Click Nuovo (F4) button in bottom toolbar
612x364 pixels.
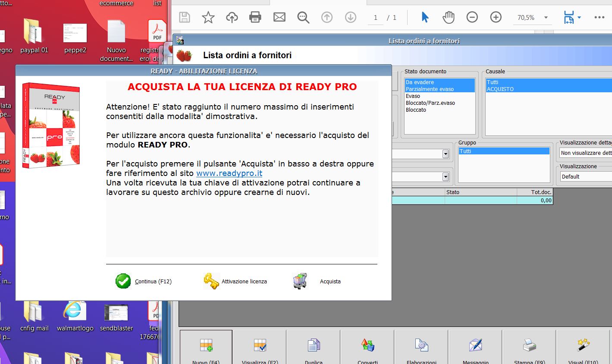tap(206, 348)
